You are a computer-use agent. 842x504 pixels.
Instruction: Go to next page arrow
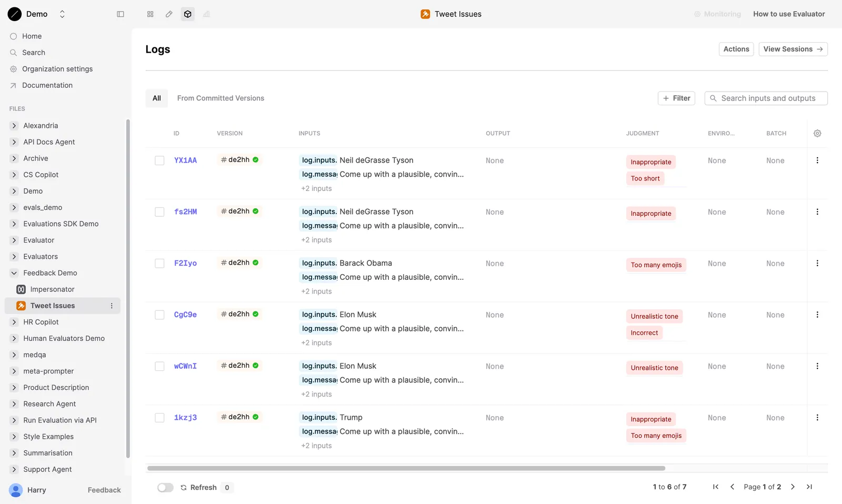(793, 487)
